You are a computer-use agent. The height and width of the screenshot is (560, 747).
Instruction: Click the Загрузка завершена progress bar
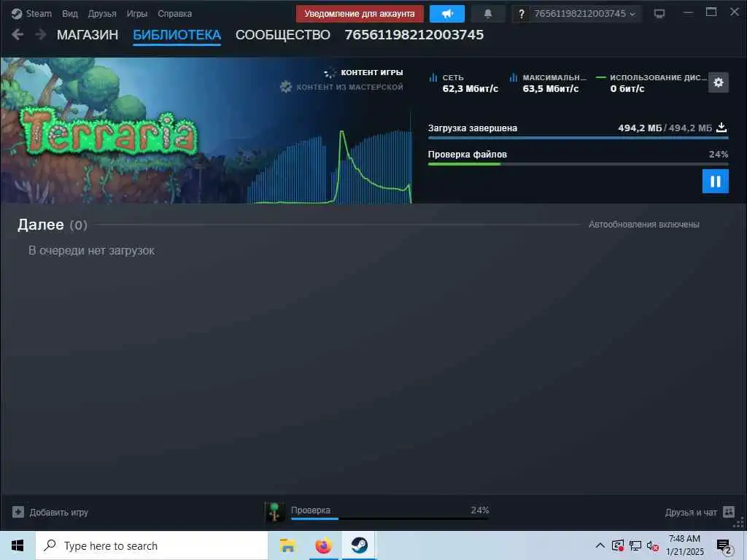578,138
